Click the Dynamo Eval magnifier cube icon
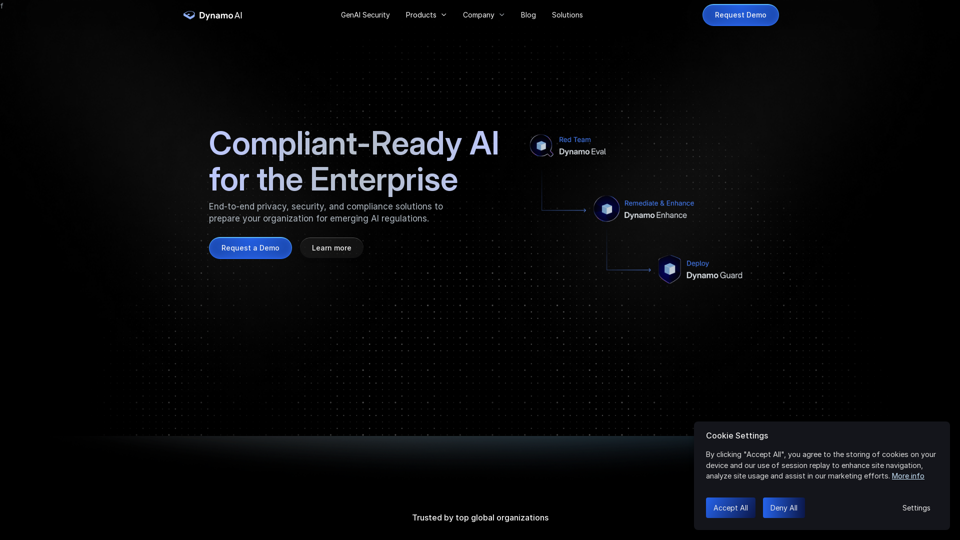This screenshot has width=960, height=540. tap(541, 146)
